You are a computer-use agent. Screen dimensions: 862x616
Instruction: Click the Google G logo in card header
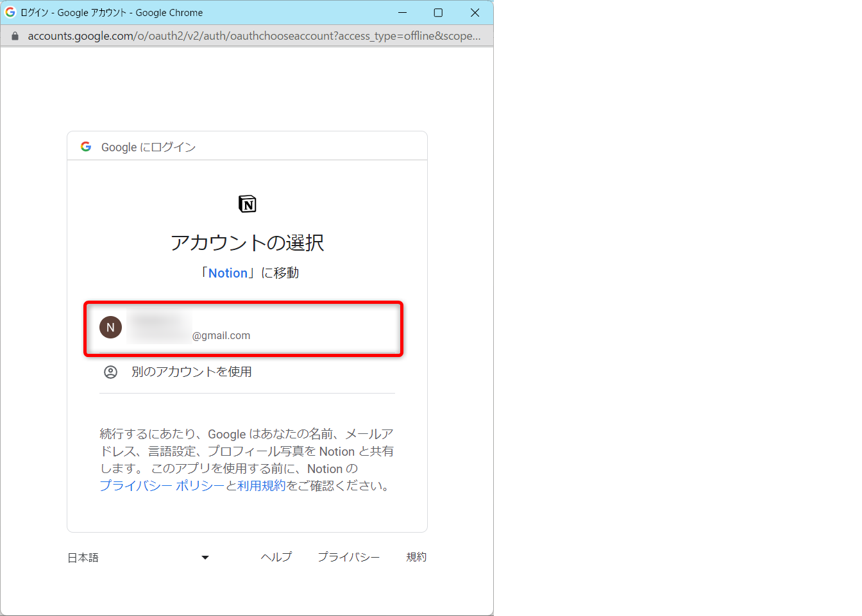(x=86, y=147)
